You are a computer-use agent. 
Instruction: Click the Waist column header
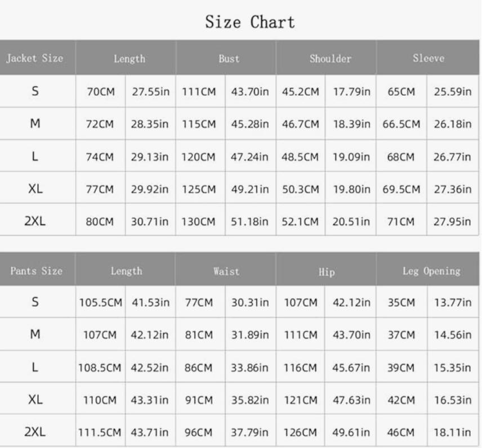coord(226,271)
